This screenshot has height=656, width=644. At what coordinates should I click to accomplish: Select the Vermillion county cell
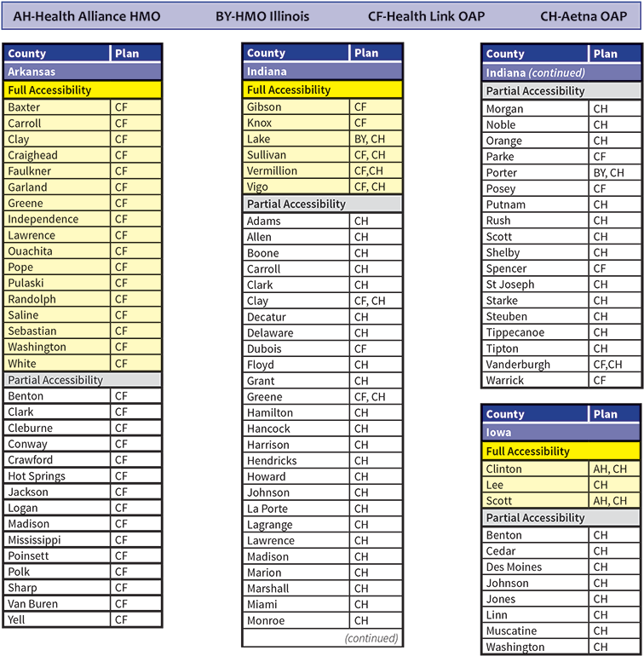click(296, 170)
